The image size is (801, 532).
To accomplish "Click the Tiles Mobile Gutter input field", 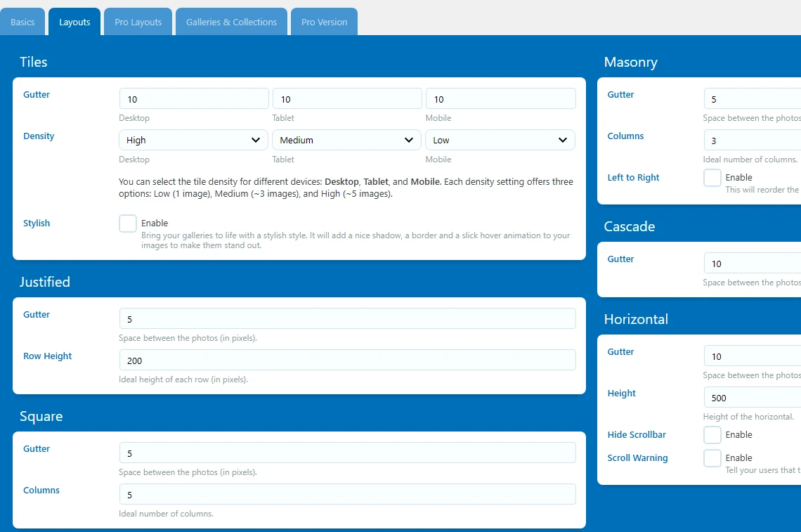I will point(500,98).
